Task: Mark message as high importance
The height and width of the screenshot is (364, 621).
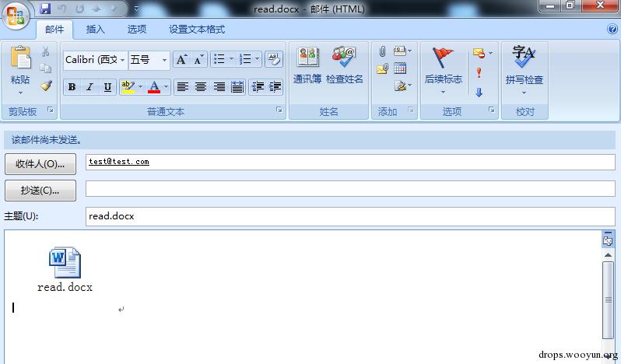Action: tap(479, 72)
